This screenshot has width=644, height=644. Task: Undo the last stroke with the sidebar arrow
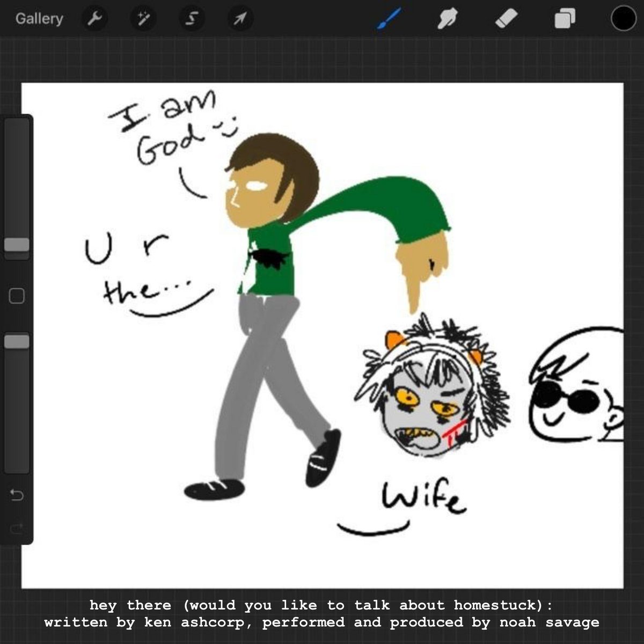click(17, 495)
